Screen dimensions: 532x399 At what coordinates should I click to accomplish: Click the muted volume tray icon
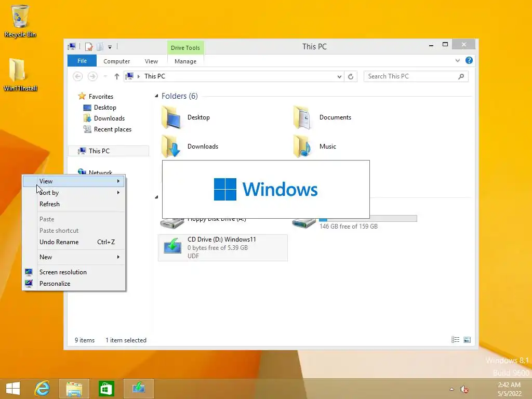(464, 389)
